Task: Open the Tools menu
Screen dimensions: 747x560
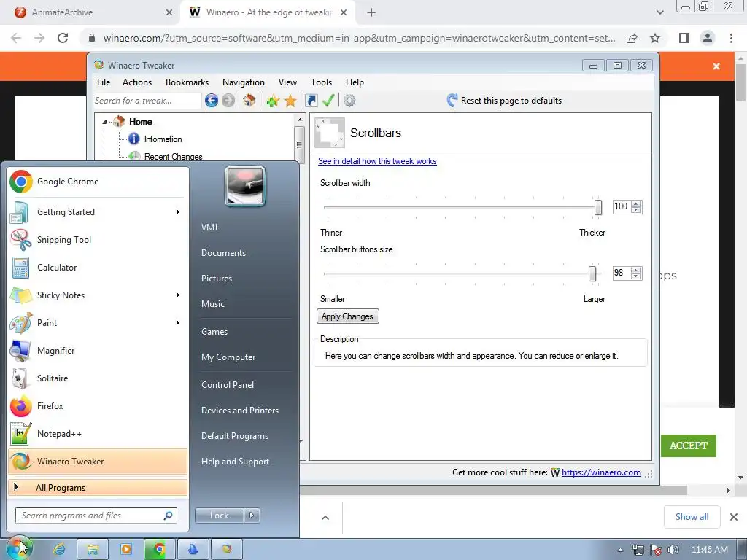Action: pyautogui.click(x=322, y=82)
